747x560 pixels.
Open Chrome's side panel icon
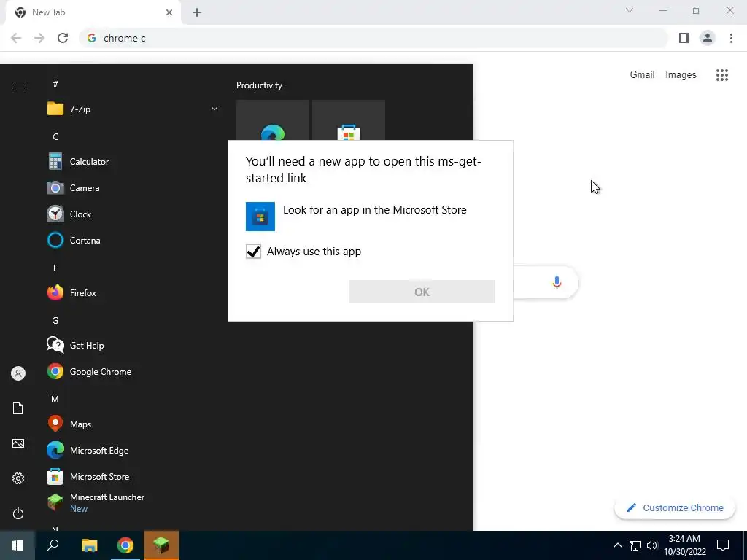click(684, 38)
